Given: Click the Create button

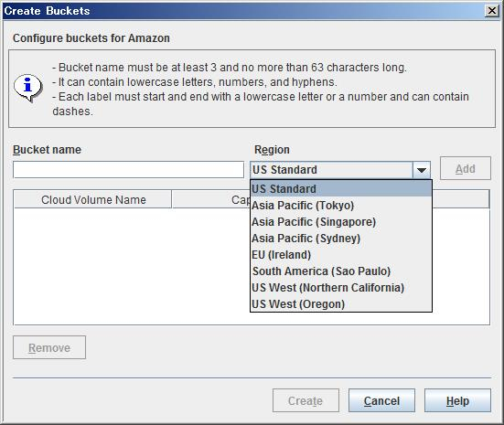Looking at the screenshot, I should pos(306,400).
